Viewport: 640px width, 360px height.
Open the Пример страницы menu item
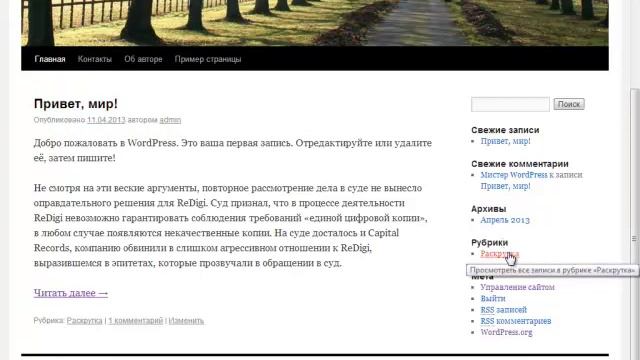208,59
